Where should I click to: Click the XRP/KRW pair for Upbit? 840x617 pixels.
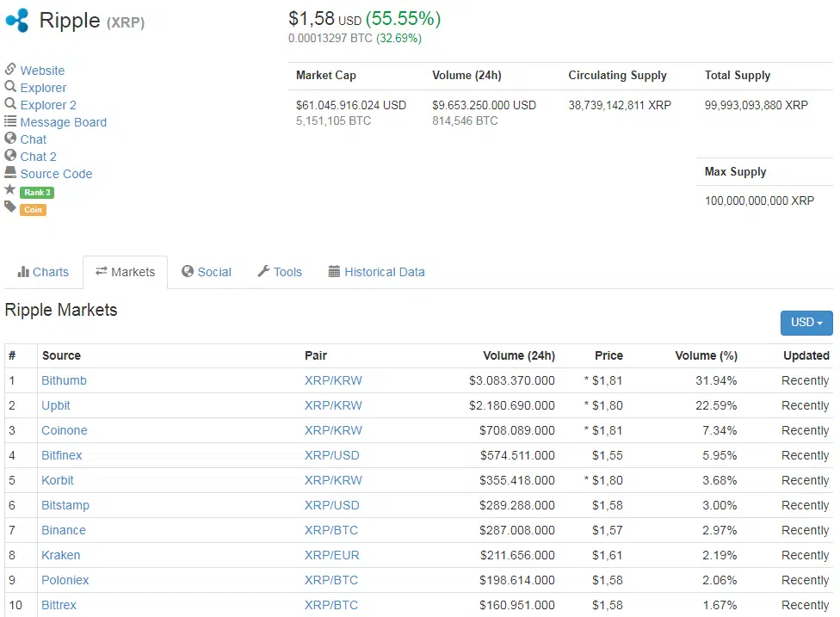pyautogui.click(x=333, y=405)
